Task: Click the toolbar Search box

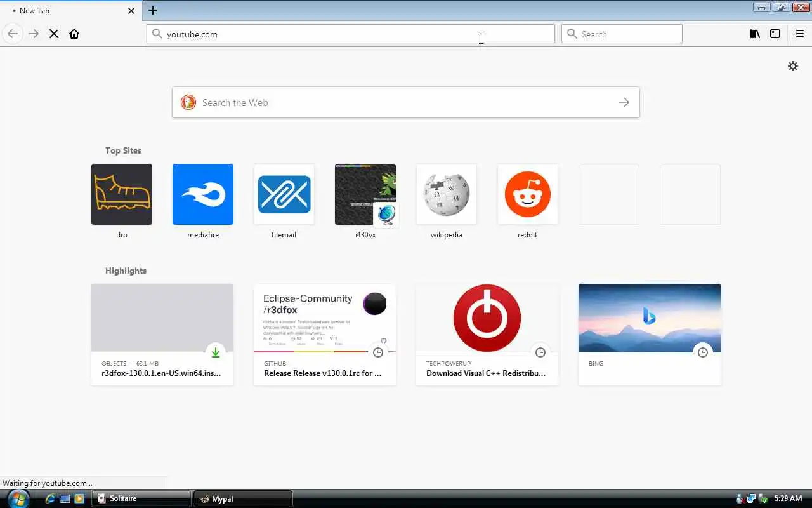Action: click(x=622, y=34)
